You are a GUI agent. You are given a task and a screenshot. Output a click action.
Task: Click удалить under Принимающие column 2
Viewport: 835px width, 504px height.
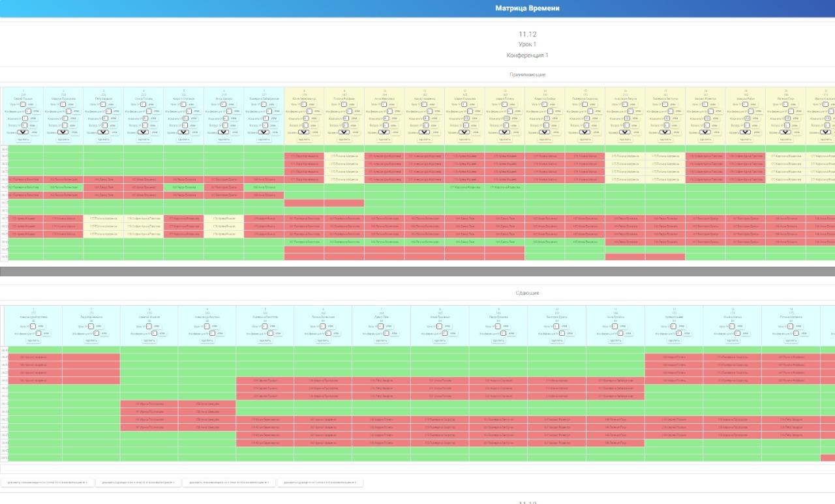[x=63, y=140]
